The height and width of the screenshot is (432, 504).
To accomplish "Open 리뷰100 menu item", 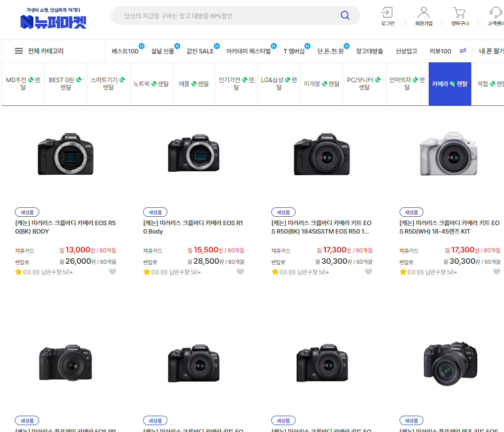I will coord(440,51).
